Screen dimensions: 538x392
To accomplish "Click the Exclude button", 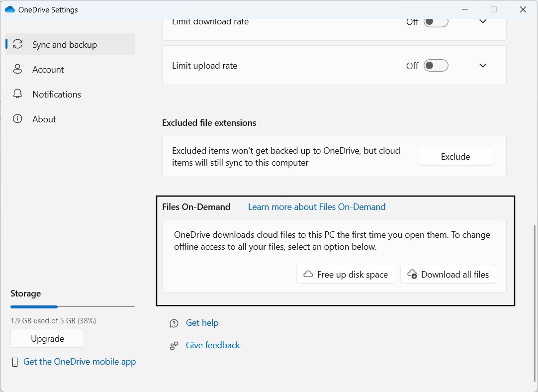I will (x=455, y=157).
